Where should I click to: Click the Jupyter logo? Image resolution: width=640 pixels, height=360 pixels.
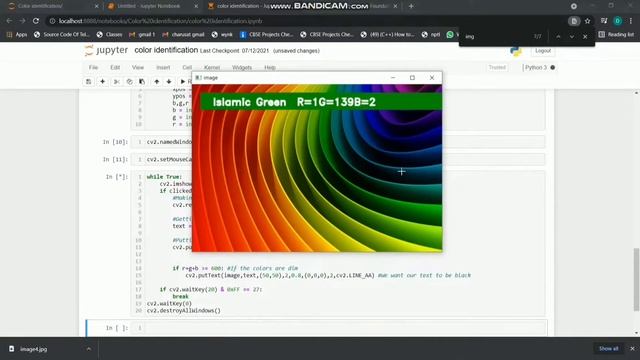pyautogui.click(x=106, y=51)
